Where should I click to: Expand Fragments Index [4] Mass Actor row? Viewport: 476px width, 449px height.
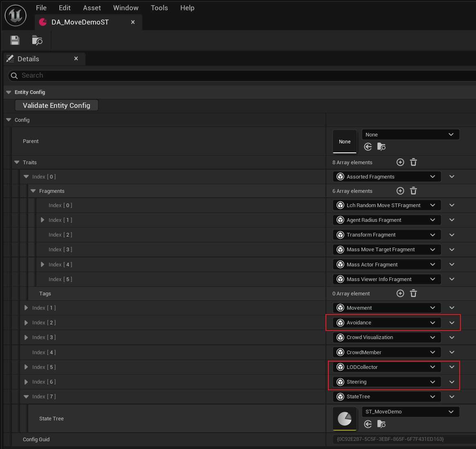[x=43, y=264]
